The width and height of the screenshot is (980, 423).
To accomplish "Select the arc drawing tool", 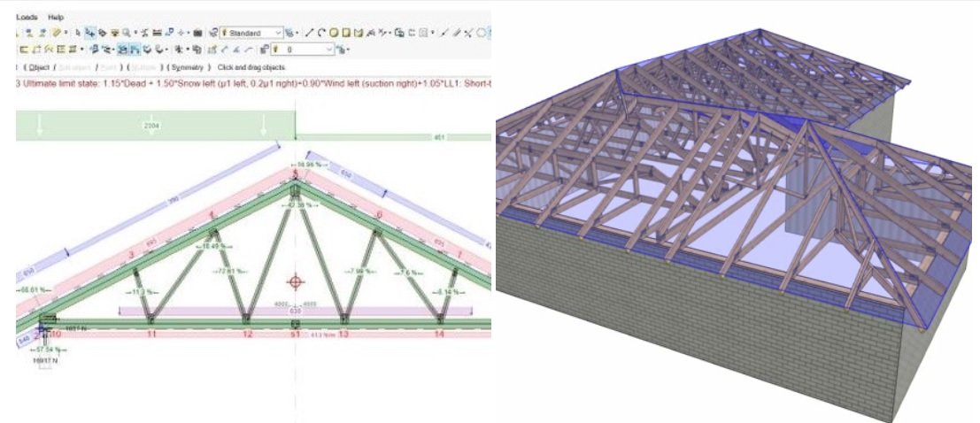I will (321, 33).
